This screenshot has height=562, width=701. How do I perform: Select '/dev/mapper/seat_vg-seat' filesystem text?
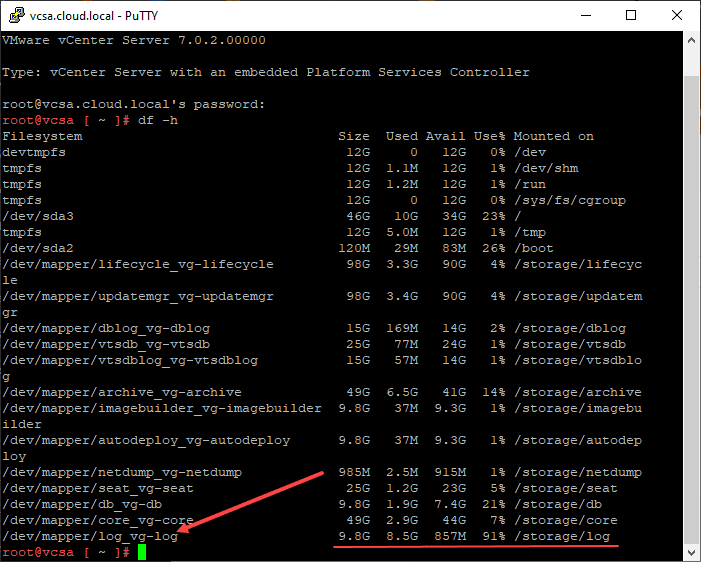coord(98,488)
